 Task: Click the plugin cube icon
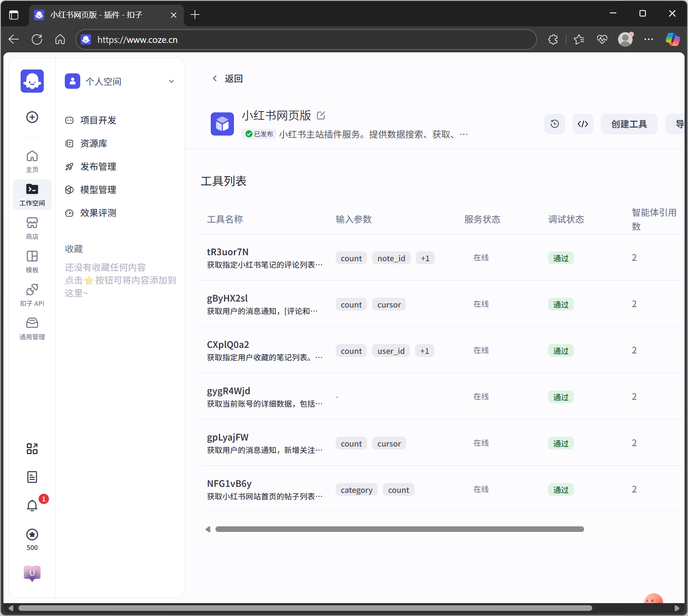click(x=222, y=124)
